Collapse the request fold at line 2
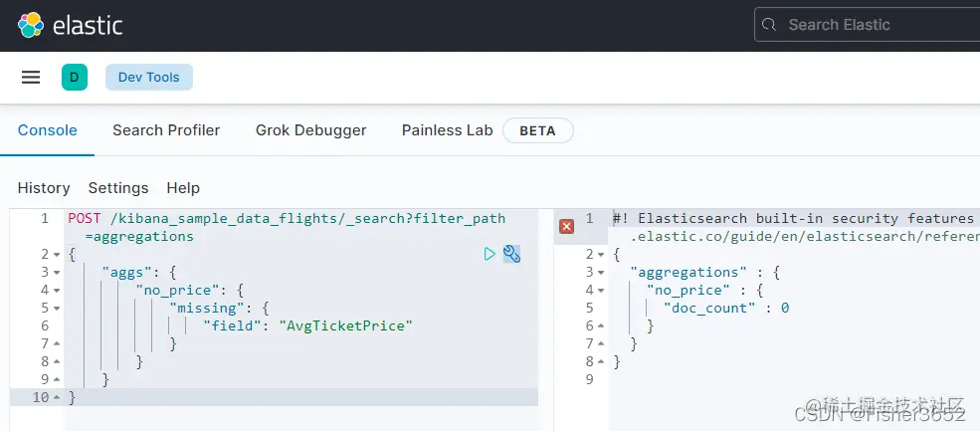This screenshot has height=431, width=980. (x=57, y=255)
